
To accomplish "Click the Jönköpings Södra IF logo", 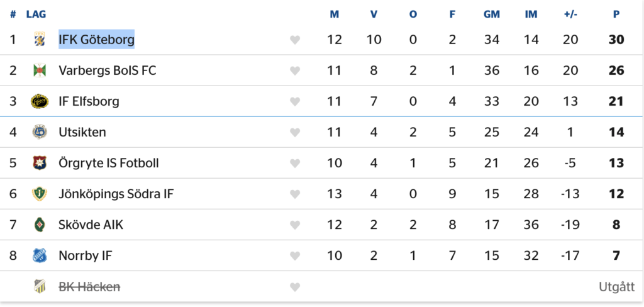I will 40,194.
